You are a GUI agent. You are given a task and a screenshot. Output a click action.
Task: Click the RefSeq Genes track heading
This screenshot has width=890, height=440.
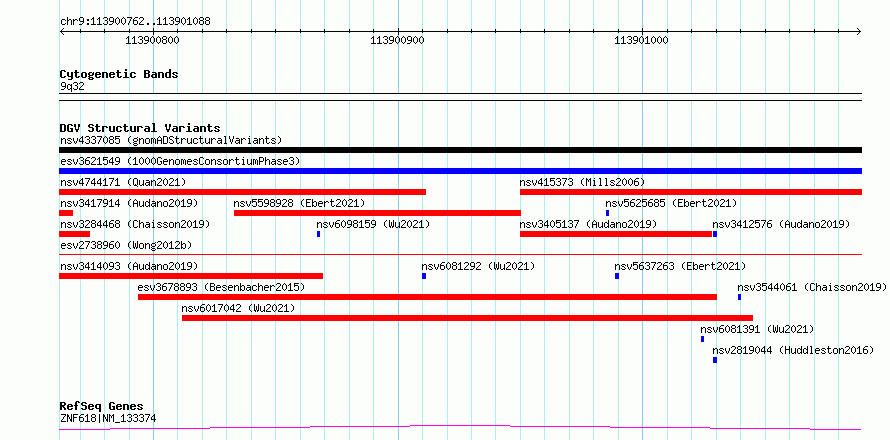click(101, 407)
